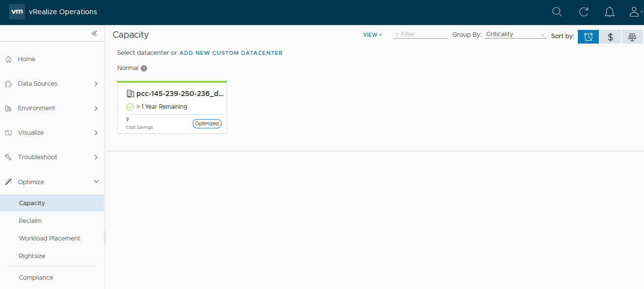The height and width of the screenshot is (289, 644).
Task: Sort by time remaining clock icon
Action: click(588, 37)
